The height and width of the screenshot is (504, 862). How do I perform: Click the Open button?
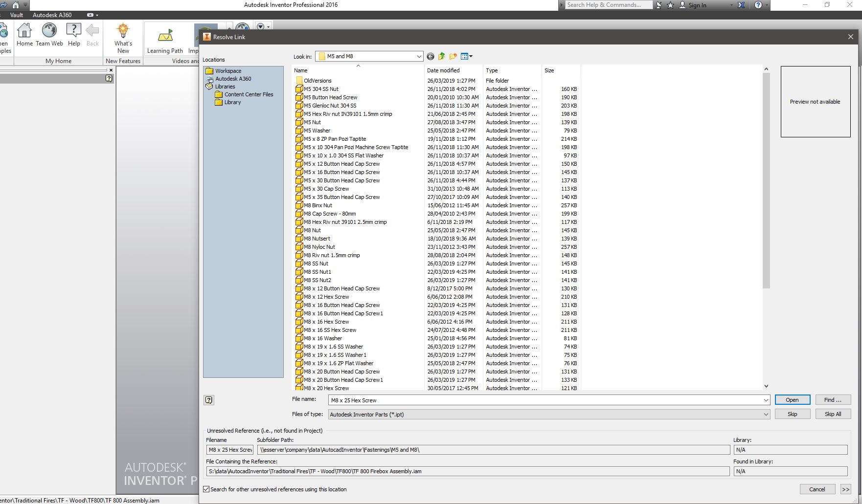(792, 400)
